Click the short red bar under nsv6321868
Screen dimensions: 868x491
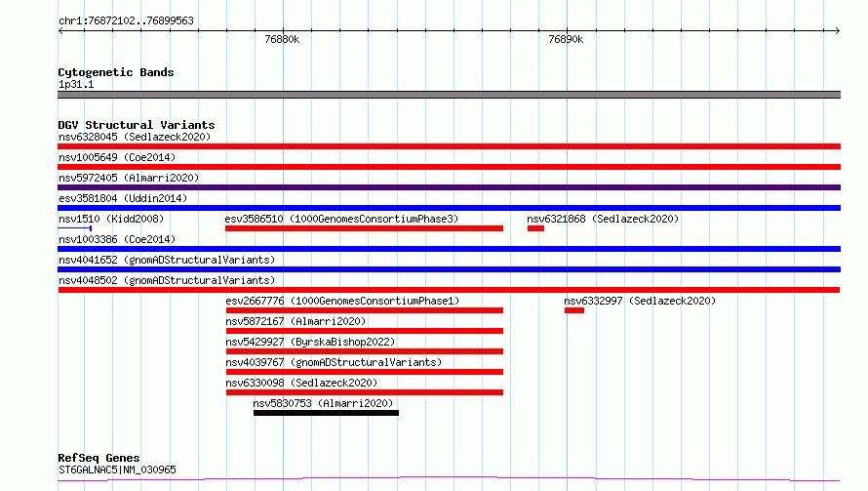(x=535, y=228)
